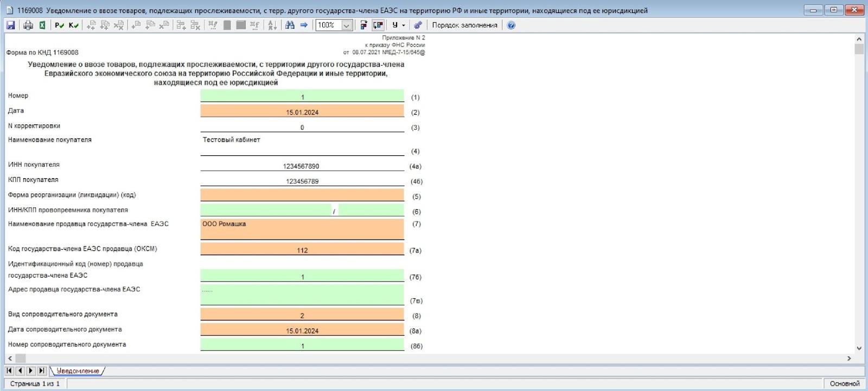Click the Save diskette icon
868x391 pixels.
point(10,25)
